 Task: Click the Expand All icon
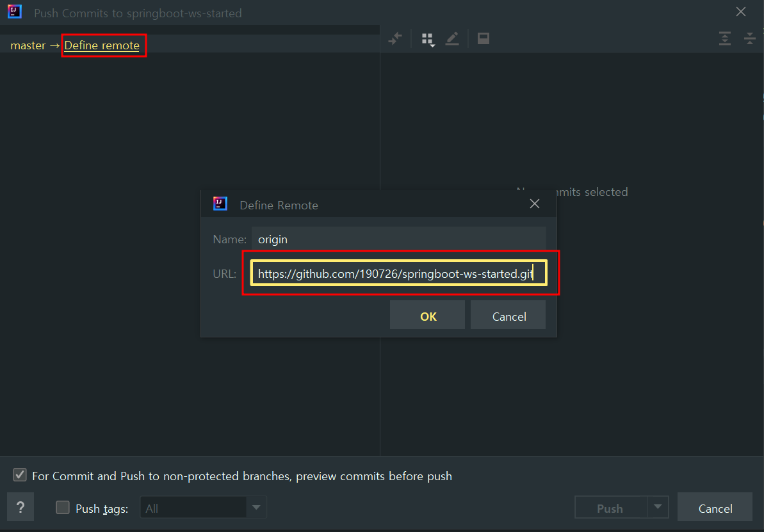[724, 39]
